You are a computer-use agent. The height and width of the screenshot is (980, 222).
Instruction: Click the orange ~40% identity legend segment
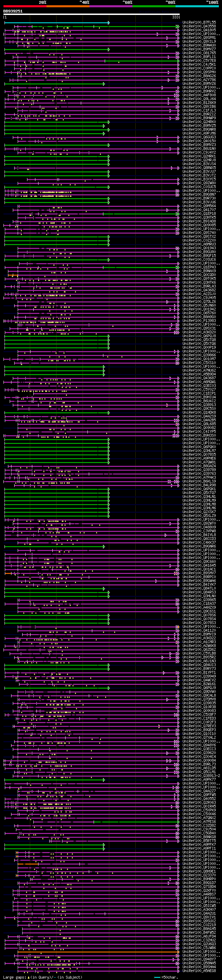(68, 6)
